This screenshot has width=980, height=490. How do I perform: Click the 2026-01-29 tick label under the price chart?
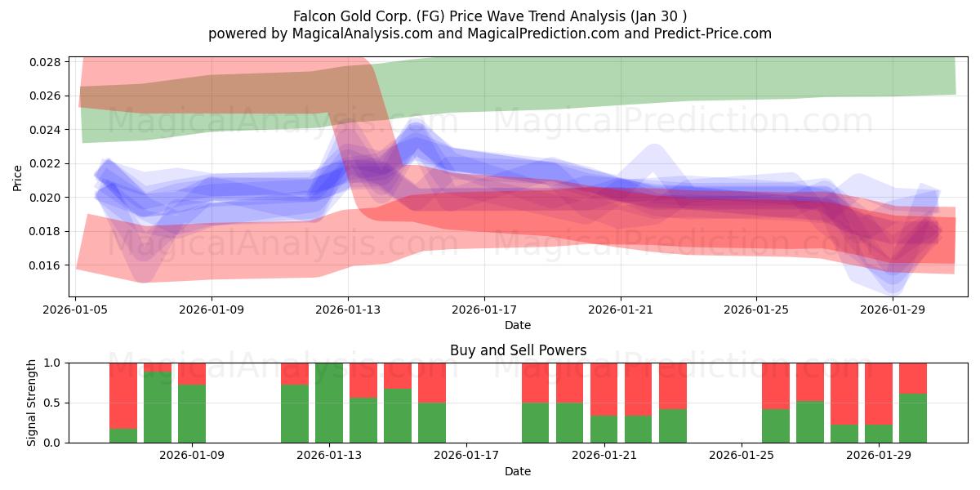[893, 310]
